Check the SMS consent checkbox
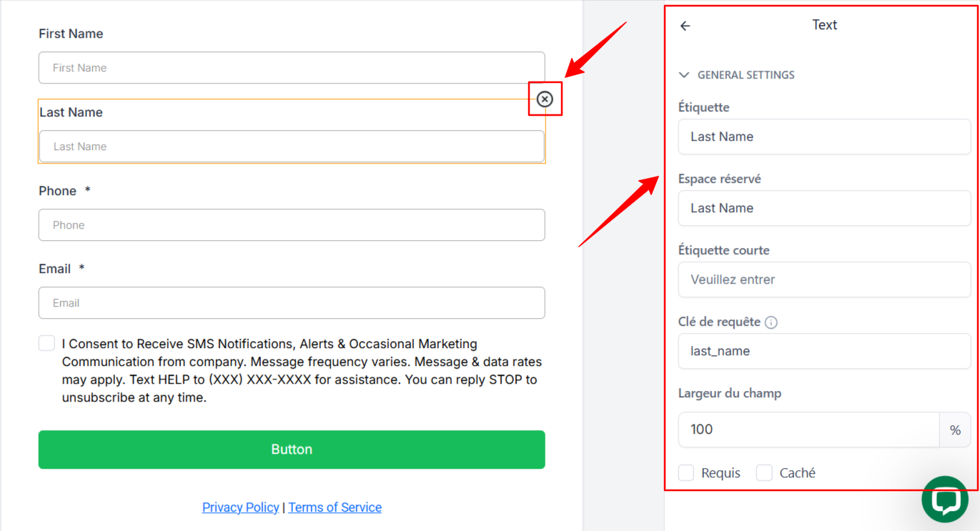 [46, 343]
